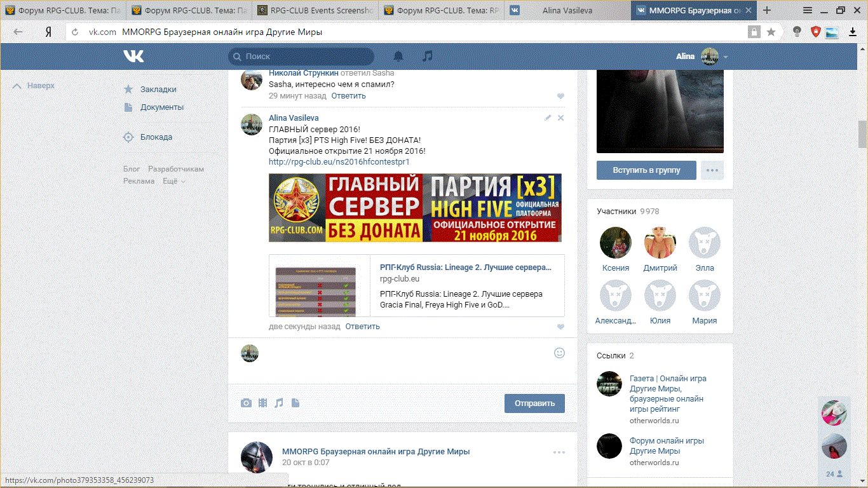The height and width of the screenshot is (488, 868).
Task: Open the friends online counter showing 24
Action: click(x=834, y=473)
